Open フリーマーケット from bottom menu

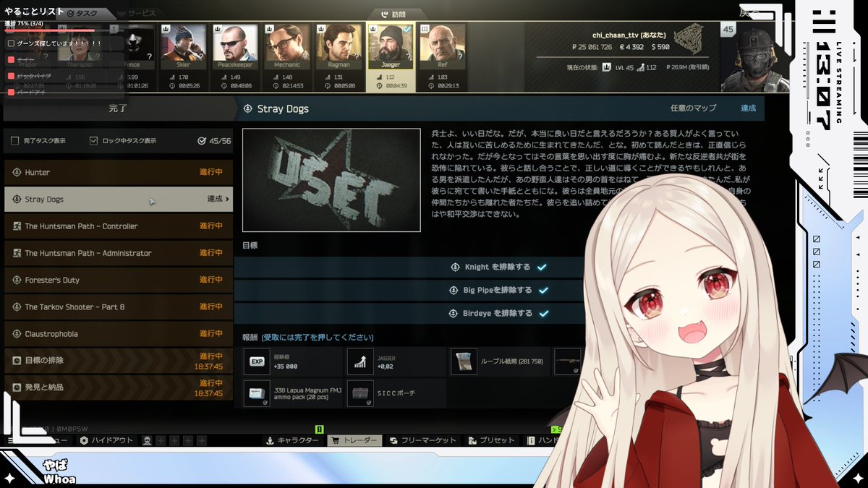[423, 440]
